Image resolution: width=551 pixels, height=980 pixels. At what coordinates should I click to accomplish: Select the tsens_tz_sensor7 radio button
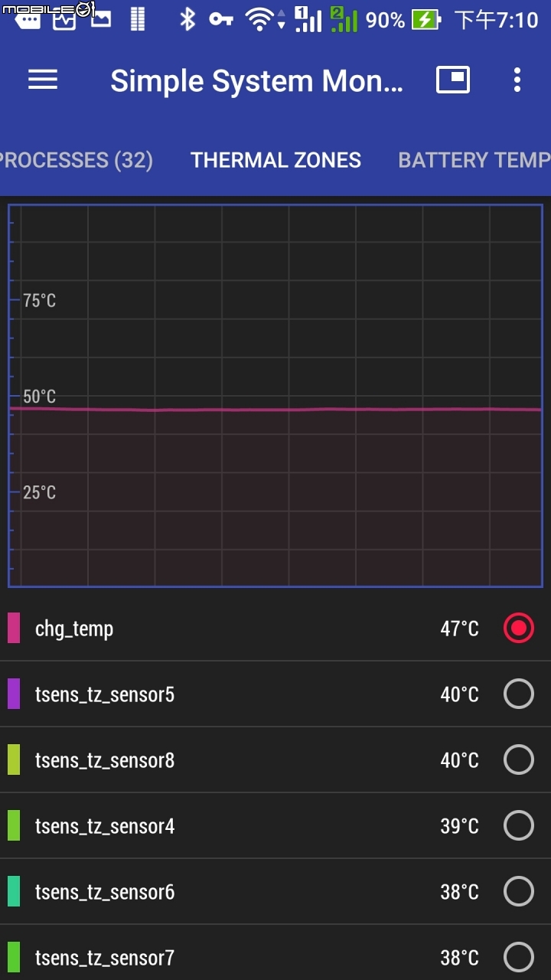pos(519,958)
